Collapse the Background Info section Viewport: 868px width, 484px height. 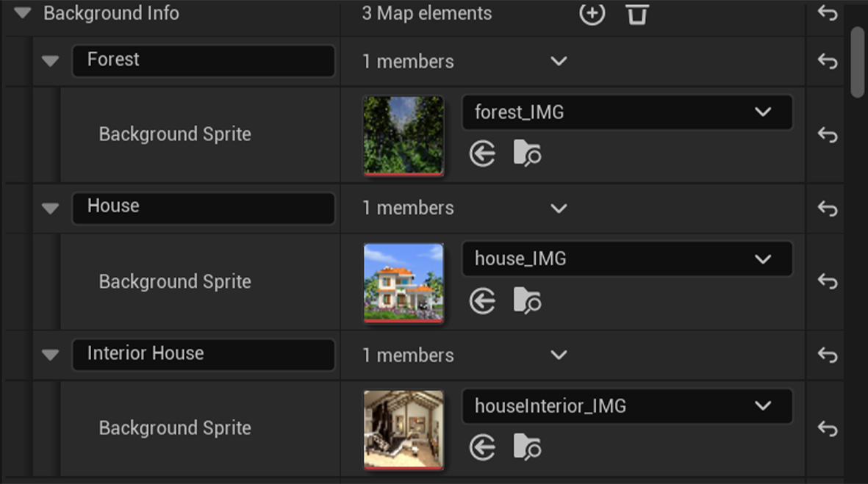tap(22, 13)
